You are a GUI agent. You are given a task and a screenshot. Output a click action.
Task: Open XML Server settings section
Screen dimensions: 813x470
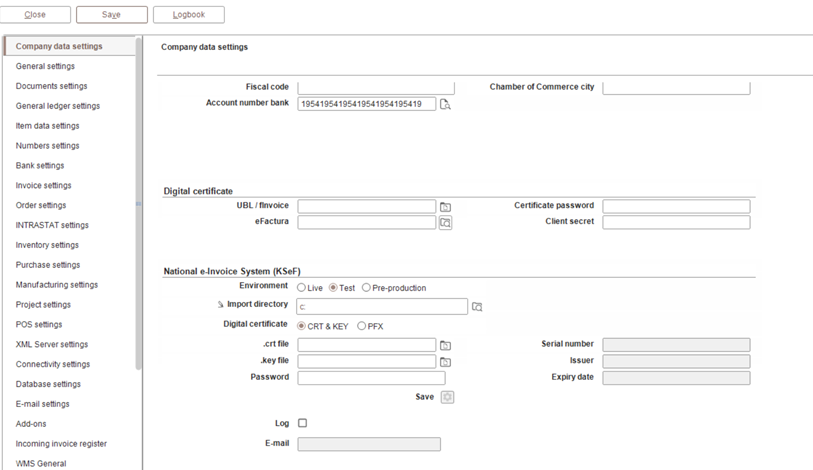coord(52,344)
